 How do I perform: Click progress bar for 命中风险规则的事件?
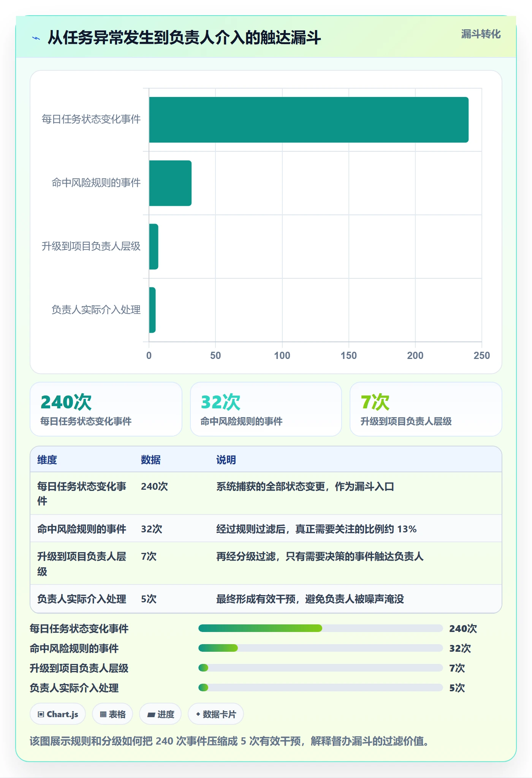[x=320, y=648]
